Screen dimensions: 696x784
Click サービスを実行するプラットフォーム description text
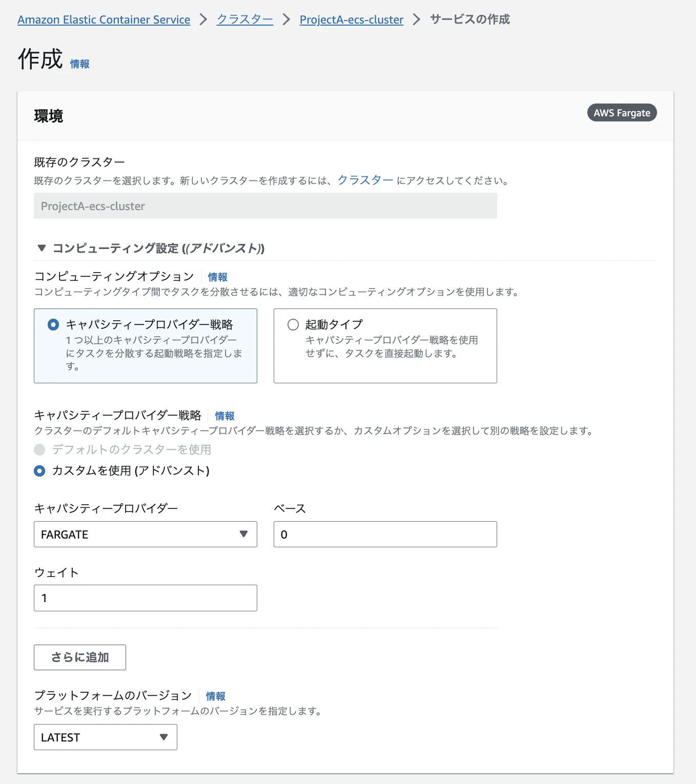coord(177,711)
